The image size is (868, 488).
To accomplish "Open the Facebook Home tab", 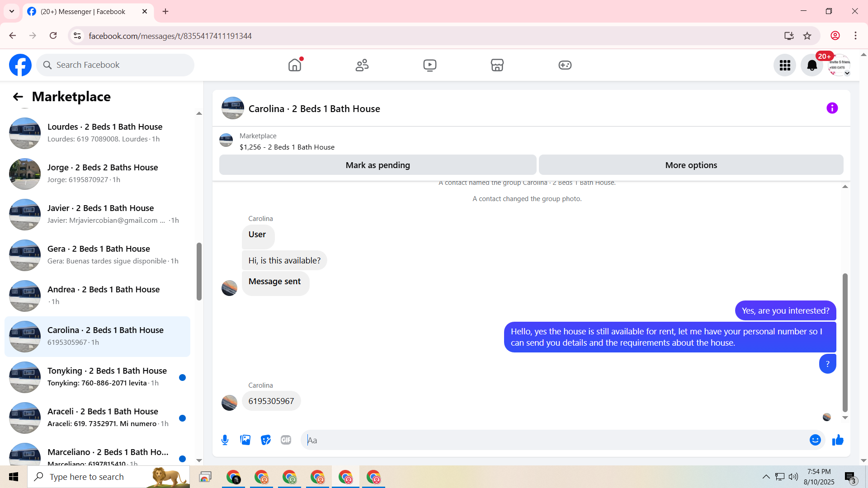I will click(x=295, y=66).
